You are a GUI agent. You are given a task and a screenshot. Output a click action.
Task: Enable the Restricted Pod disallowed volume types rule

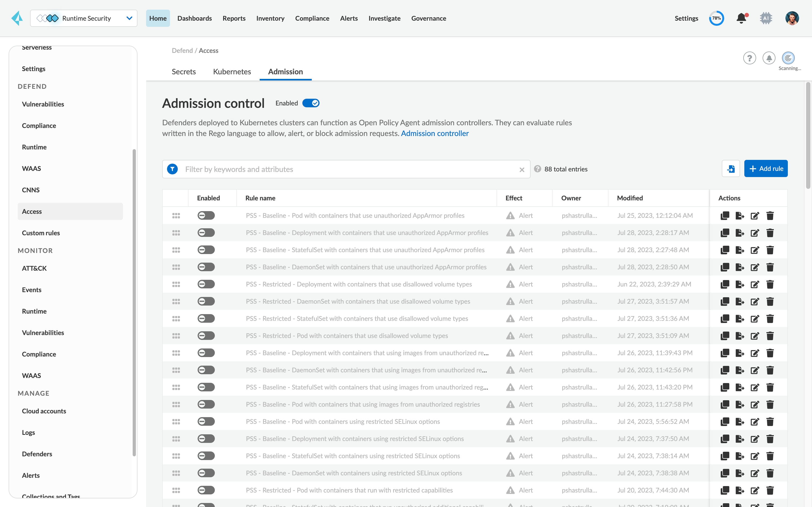point(206,336)
